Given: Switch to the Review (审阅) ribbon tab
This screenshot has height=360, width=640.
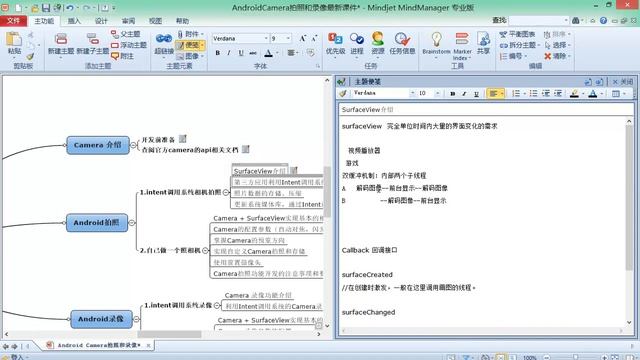Looking at the screenshot, I should (x=128, y=21).
